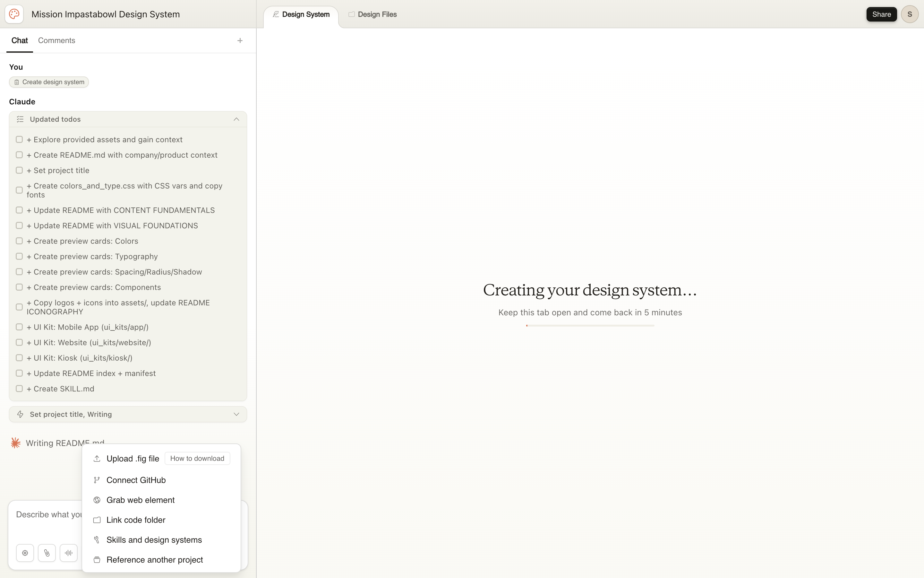Image resolution: width=924 pixels, height=578 pixels.
Task: Click the Reference another project icon
Action: (x=97, y=560)
